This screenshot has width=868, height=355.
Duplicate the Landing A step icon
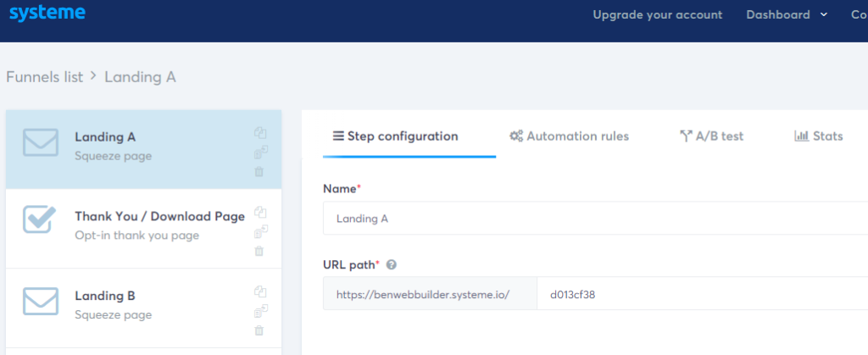261,133
